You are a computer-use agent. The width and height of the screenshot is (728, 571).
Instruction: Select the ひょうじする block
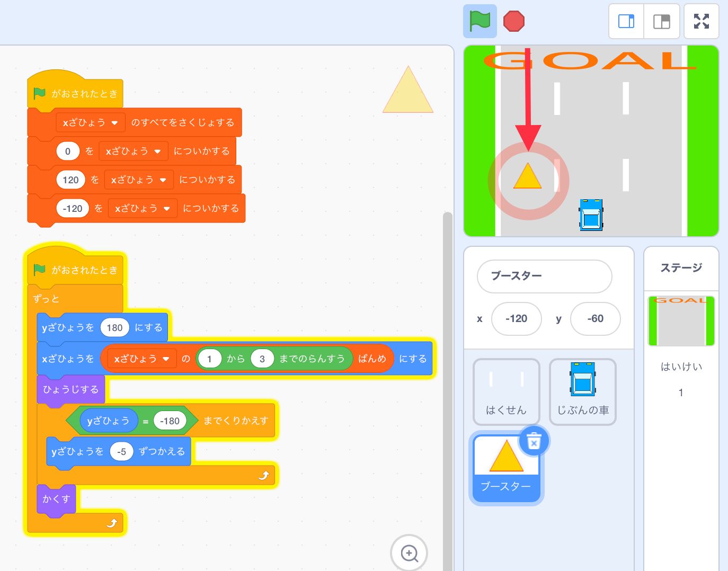pyautogui.click(x=70, y=390)
